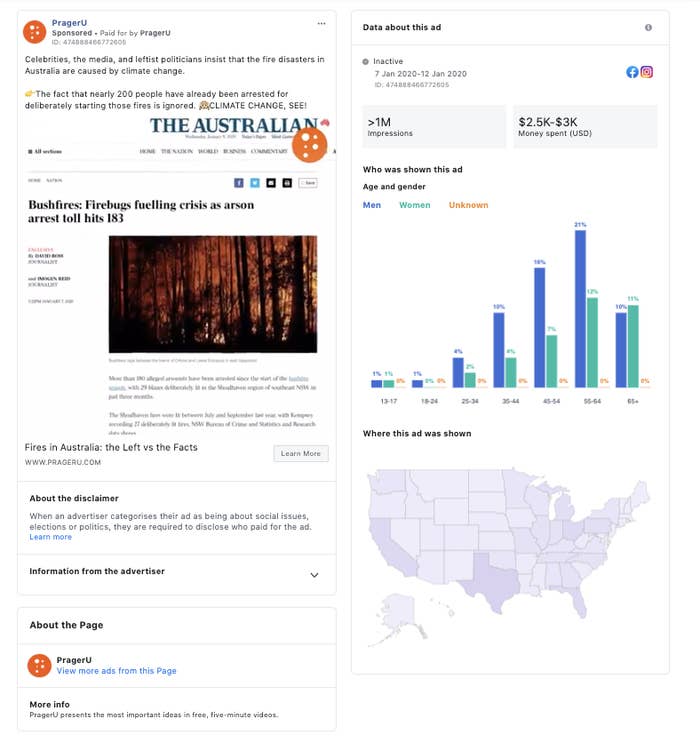Click the bushfire forest photo in the ad
Image resolution: width=700 pixels, height=743 pixels.
point(213,294)
